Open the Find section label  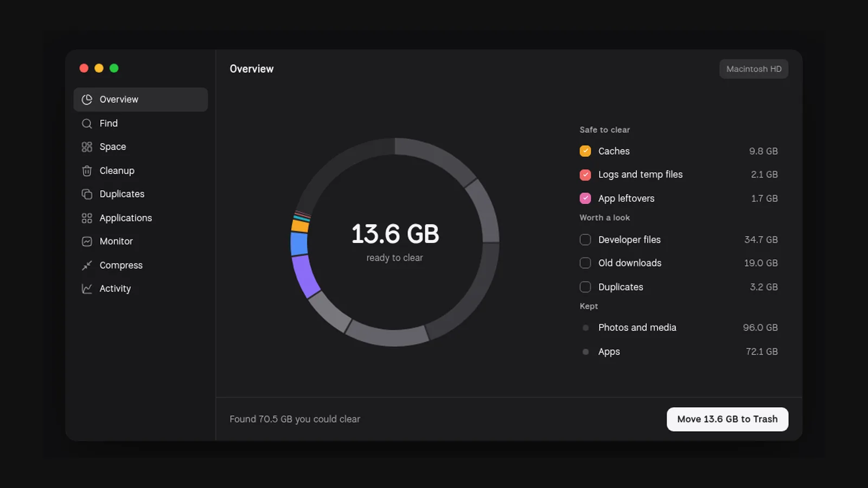[108, 124]
